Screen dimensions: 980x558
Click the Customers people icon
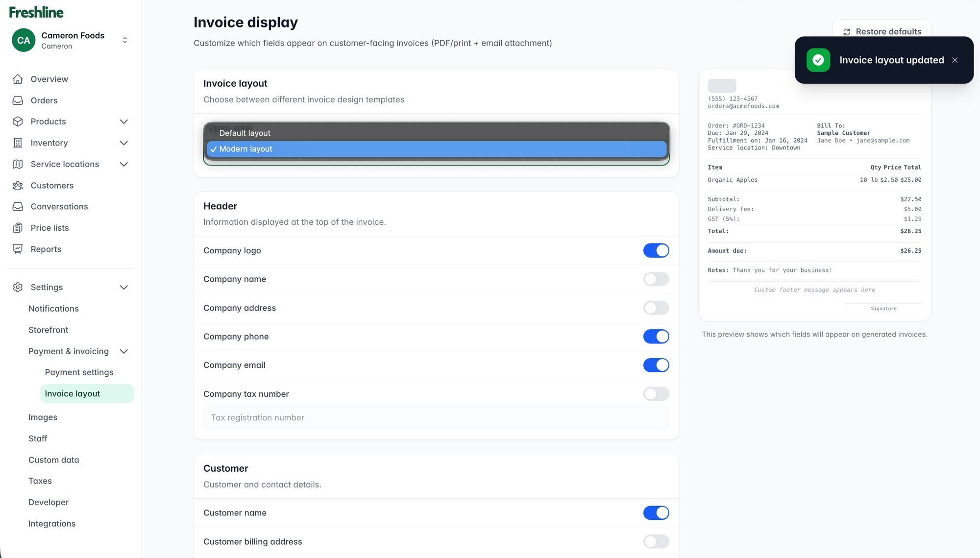click(x=18, y=186)
